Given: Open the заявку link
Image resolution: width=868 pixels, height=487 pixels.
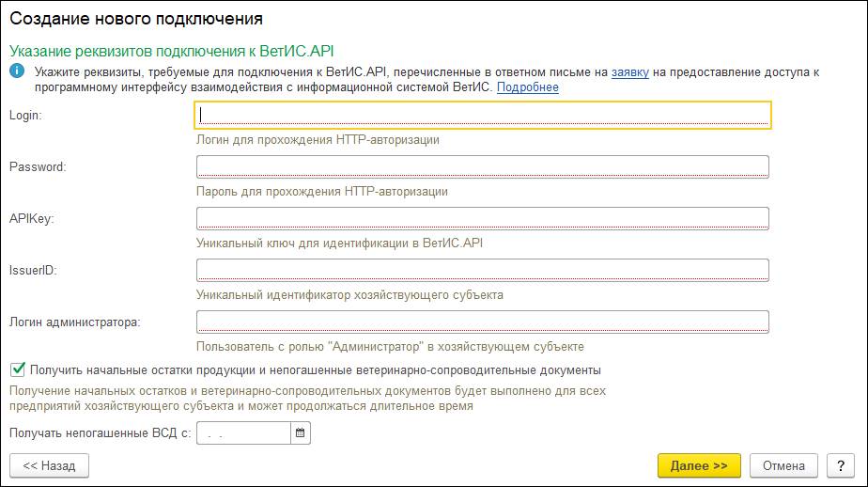Looking at the screenshot, I should coord(630,72).
